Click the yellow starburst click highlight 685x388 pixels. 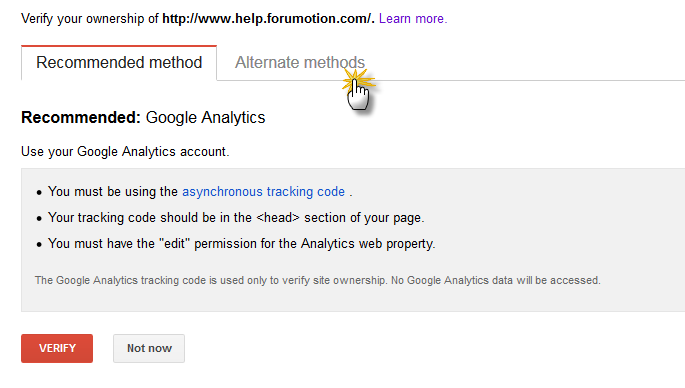pos(357,81)
